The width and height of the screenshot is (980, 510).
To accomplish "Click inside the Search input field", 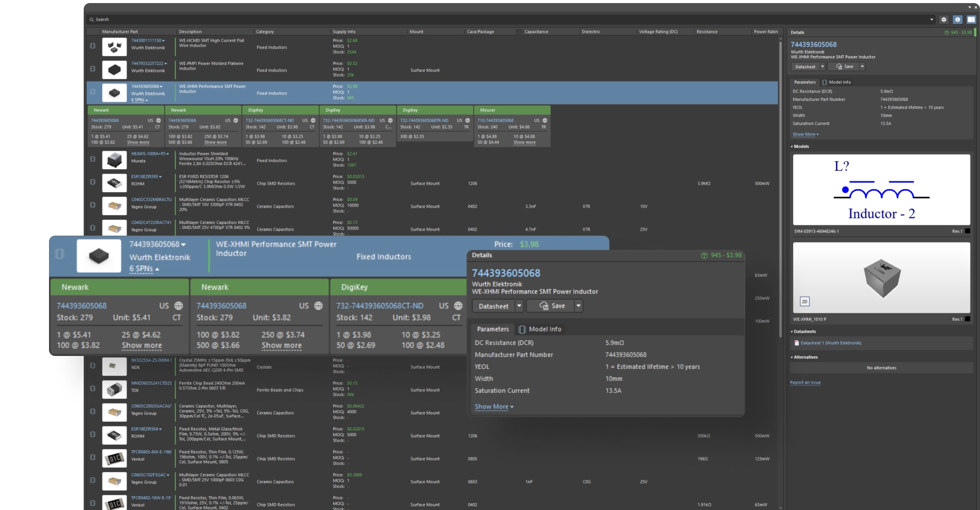I will pyautogui.click(x=510, y=19).
